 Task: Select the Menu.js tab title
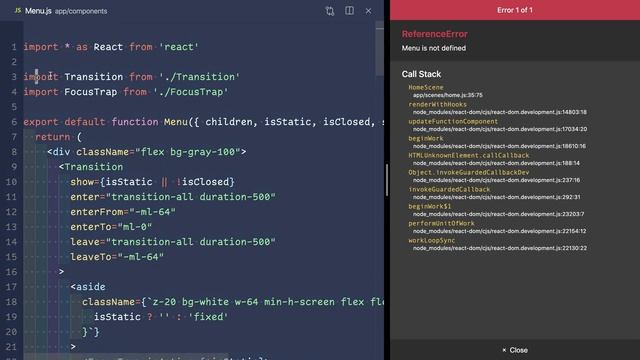(38, 11)
